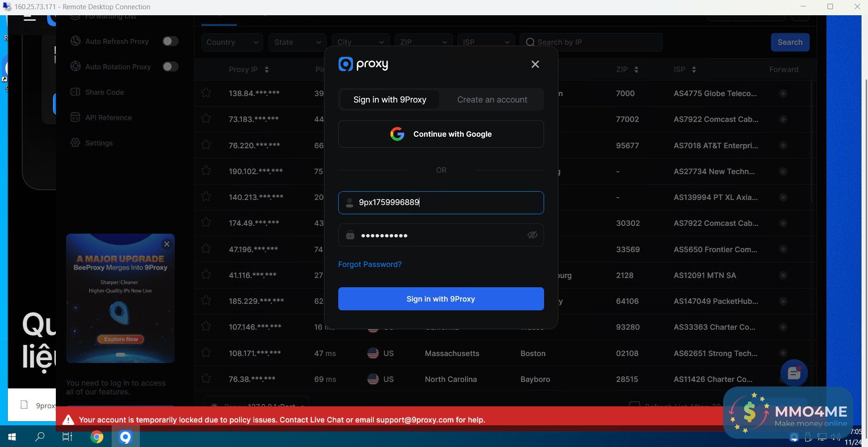Favorite the 47.196 proxy with star
The image size is (868, 447).
point(206,249)
